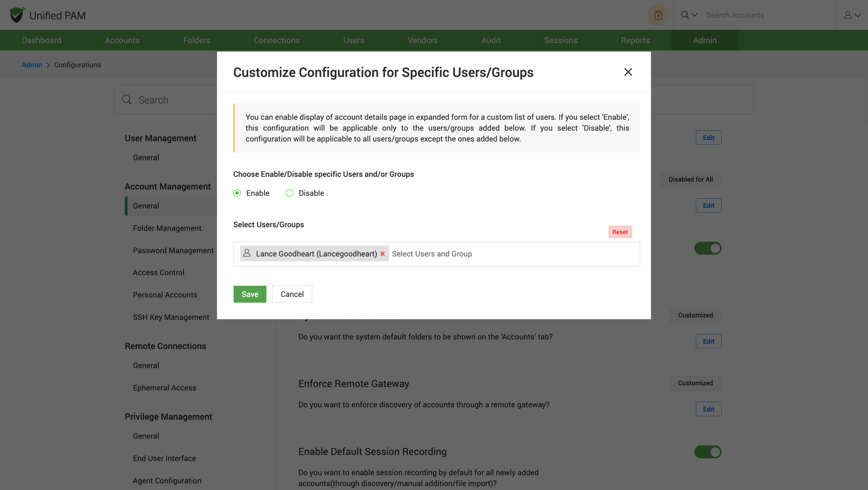Select the Disable radio button
This screenshot has height=490, width=868.
click(x=289, y=193)
